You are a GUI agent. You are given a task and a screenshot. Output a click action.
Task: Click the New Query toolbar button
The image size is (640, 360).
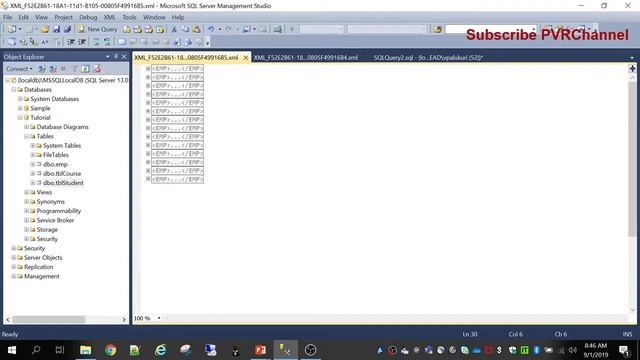coord(98,29)
